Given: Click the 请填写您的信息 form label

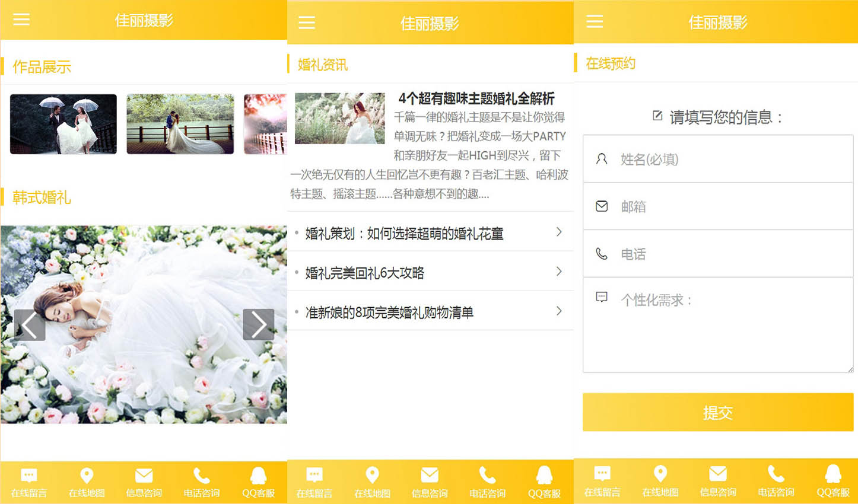Looking at the screenshot, I should tap(726, 117).
